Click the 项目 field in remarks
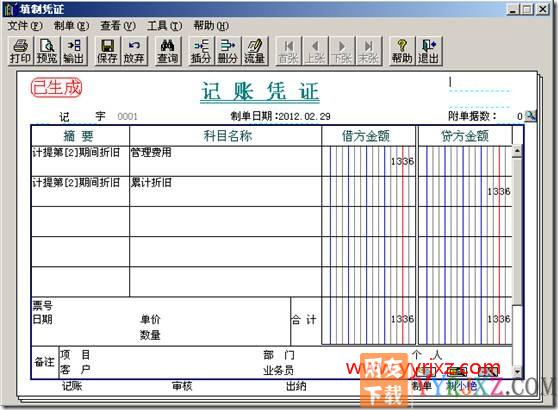 point(75,354)
